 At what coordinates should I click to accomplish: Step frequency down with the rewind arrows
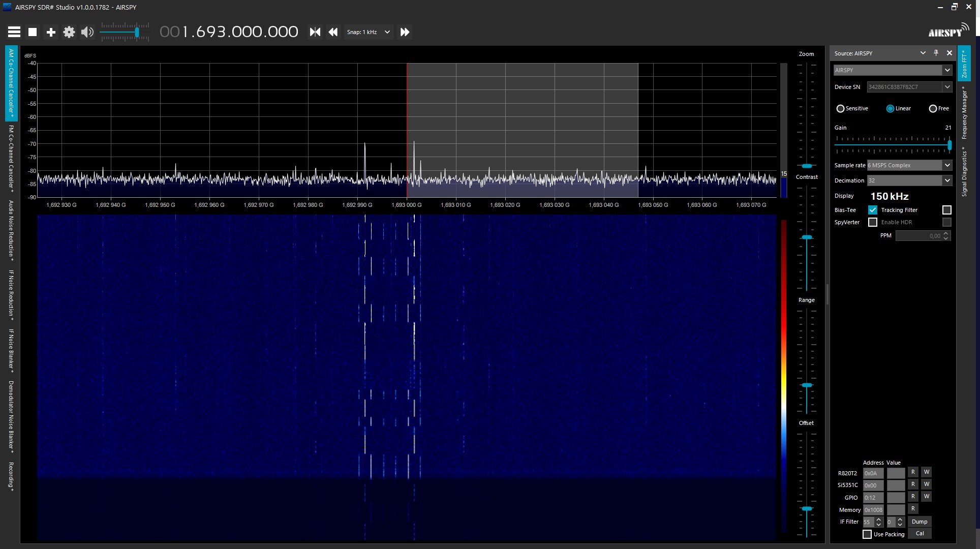click(x=333, y=32)
